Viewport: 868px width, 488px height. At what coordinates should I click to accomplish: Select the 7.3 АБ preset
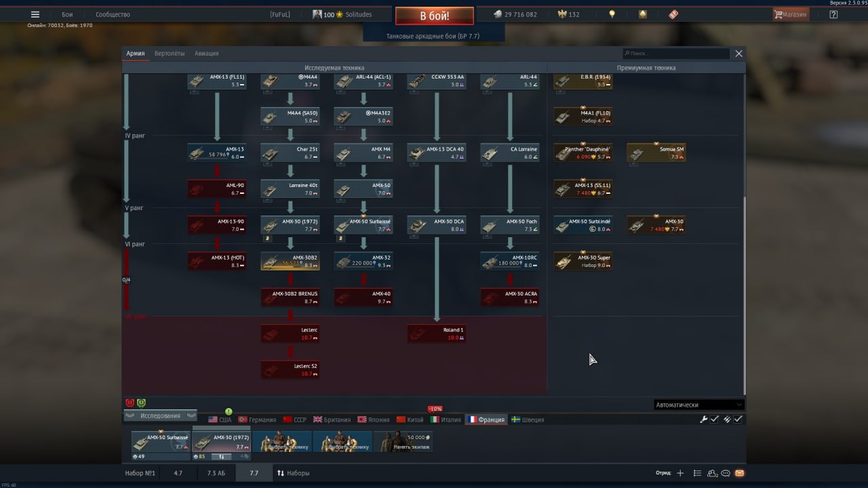pyautogui.click(x=216, y=473)
